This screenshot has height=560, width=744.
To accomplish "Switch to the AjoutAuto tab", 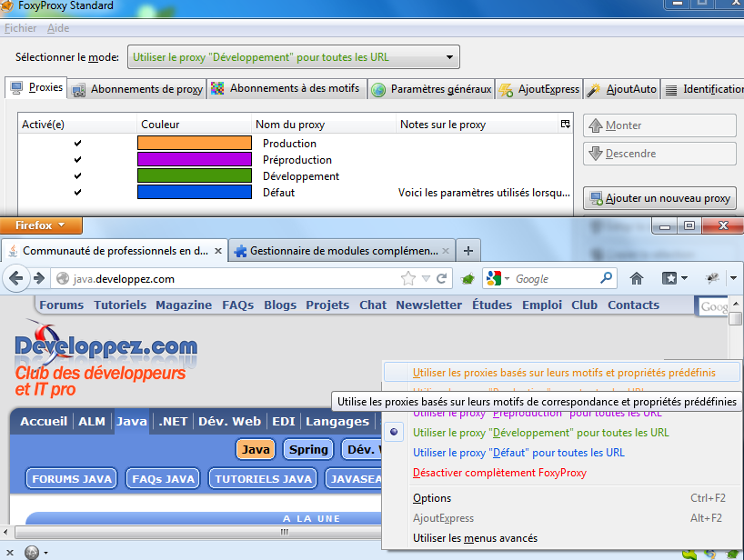I will point(621,89).
